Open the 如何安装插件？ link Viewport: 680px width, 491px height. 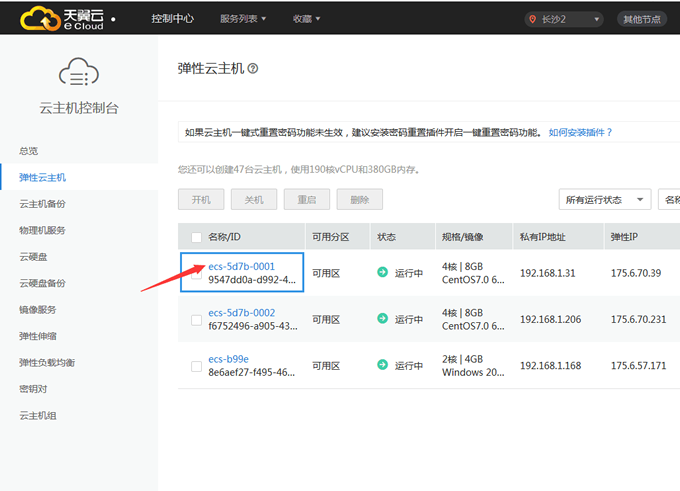[580, 132]
